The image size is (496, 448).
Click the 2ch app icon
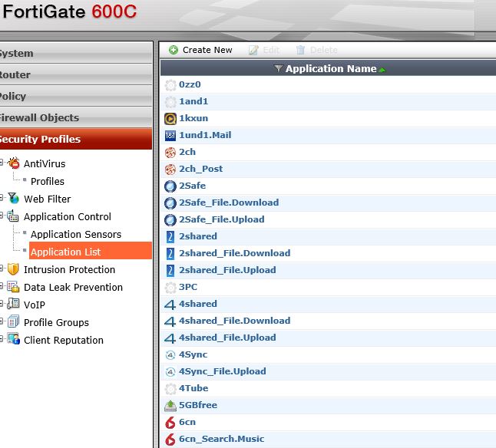(170, 153)
